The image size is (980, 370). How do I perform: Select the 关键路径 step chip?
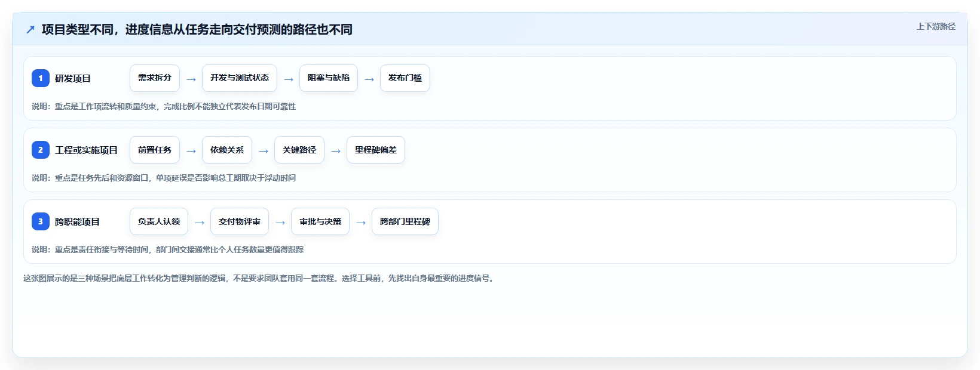299,150
